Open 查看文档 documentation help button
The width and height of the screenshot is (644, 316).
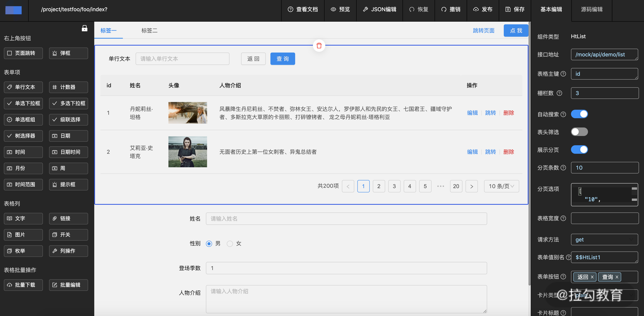303,9
